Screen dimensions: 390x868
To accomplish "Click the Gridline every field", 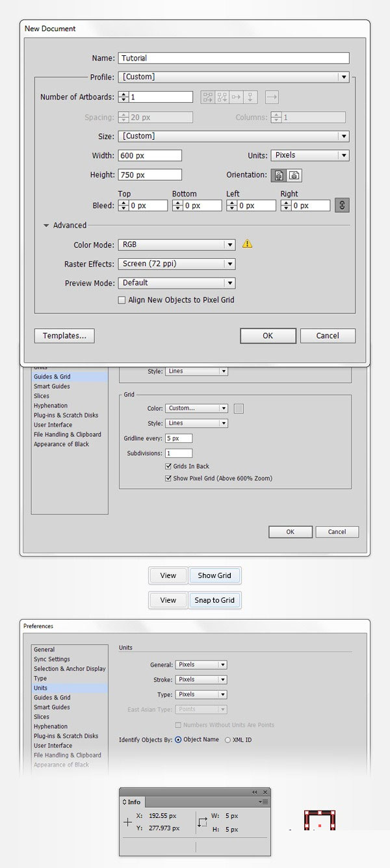I will point(179,439).
